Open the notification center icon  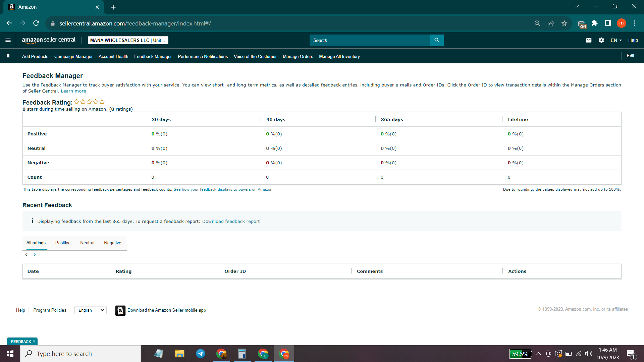click(631, 354)
